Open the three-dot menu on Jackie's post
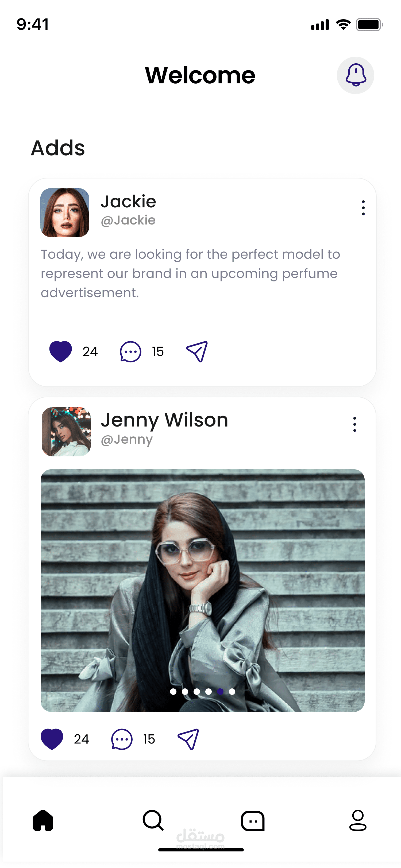Viewport: 401px width, 868px height. [x=363, y=208]
